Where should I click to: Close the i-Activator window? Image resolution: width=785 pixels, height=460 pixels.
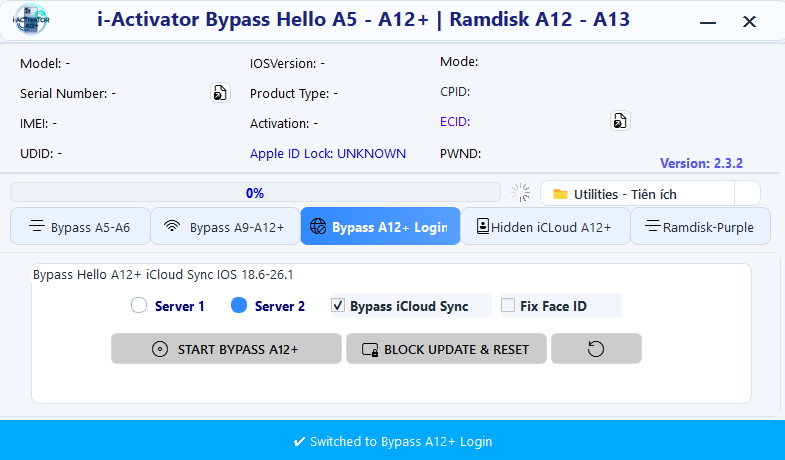point(749,21)
